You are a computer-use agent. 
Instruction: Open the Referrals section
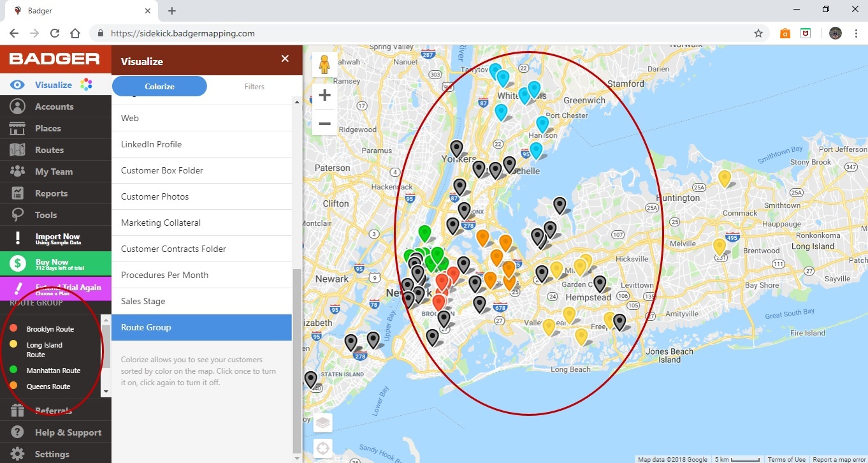55,411
